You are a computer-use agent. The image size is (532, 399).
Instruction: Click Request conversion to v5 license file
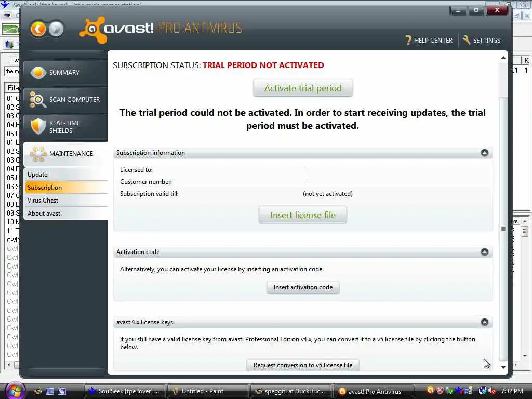(x=303, y=365)
